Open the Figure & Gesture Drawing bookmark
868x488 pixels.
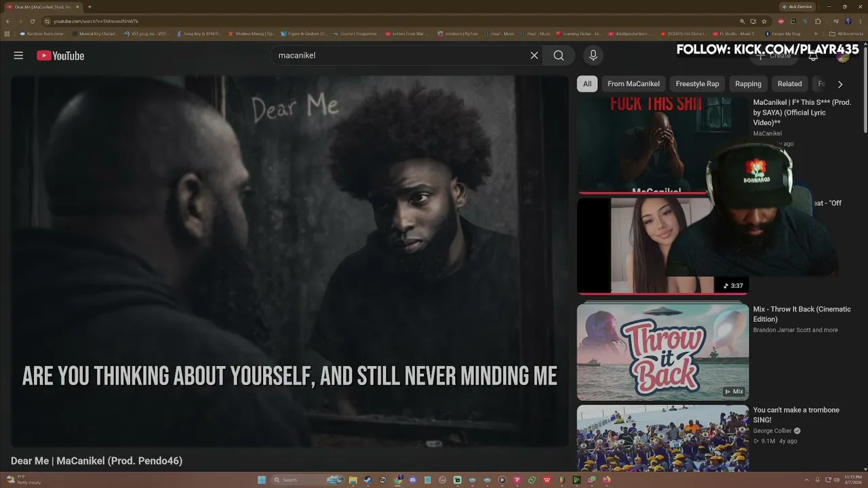[304, 33]
